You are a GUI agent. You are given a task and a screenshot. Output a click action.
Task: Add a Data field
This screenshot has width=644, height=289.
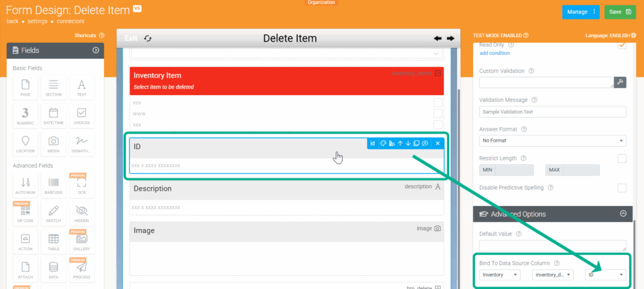point(53,270)
